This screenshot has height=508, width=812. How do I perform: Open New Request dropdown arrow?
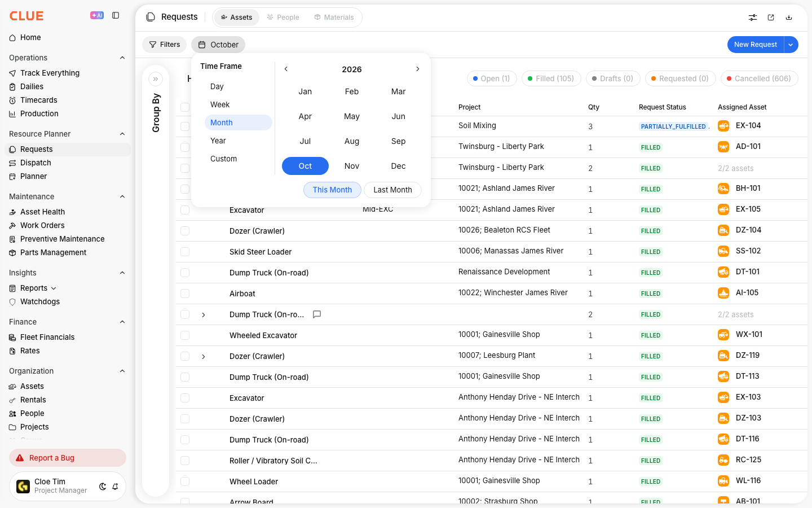tap(791, 45)
